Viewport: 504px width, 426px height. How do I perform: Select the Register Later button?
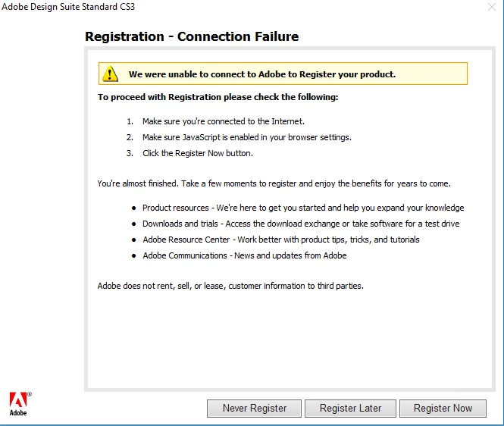pyautogui.click(x=350, y=409)
